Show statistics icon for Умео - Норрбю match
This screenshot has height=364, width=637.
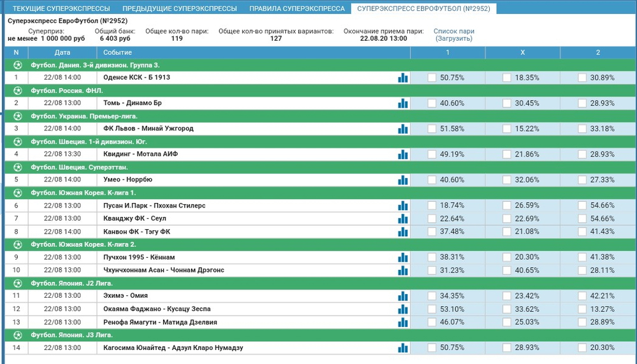pyautogui.click(x=403, y=180)
